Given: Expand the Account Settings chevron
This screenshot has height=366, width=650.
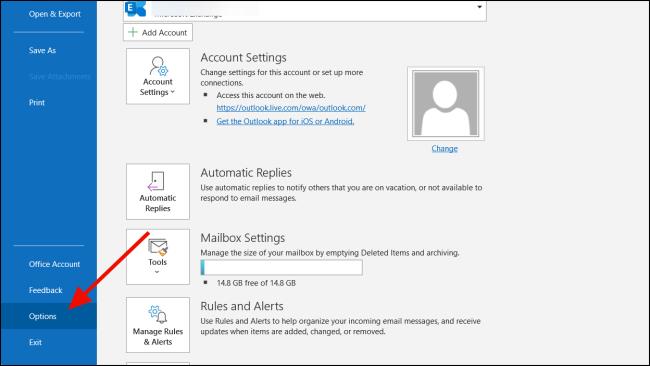Looking at the screenshot, I should point(173,92).
